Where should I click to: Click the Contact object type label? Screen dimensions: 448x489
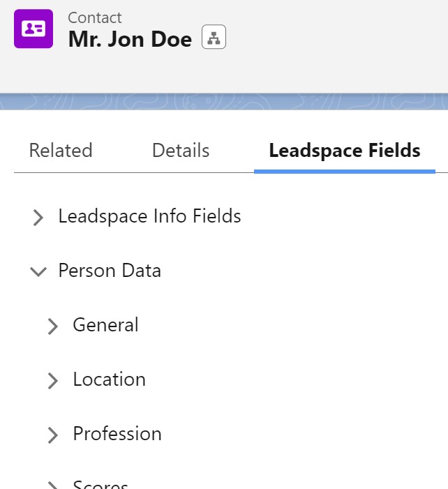point(95,17)
